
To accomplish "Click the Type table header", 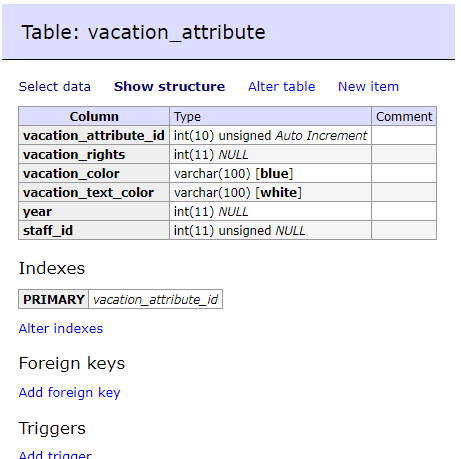I will pos(270,116).
